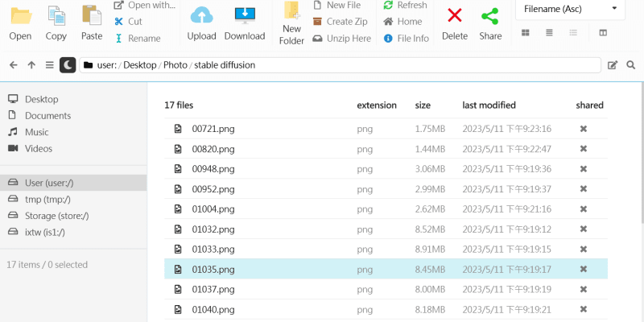Toggle dark mode moon icon
This screenshot has height=322, width=644.
click(68, 65)
